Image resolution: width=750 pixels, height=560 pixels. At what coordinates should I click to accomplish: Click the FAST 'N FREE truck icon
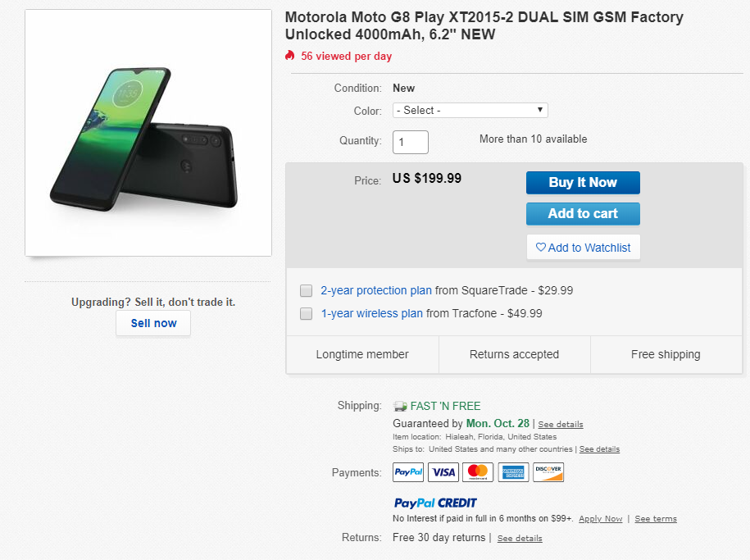pos(400,406)
